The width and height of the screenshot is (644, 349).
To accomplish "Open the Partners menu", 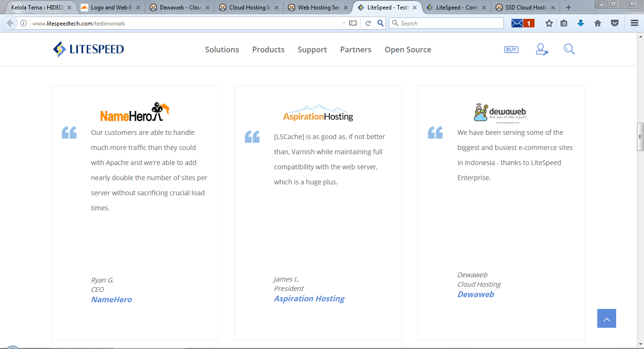I will [356, 50].
